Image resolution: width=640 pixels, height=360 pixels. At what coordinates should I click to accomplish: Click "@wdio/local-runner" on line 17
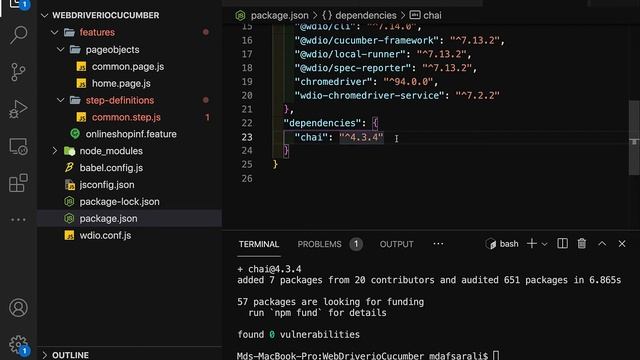[350, 54]
